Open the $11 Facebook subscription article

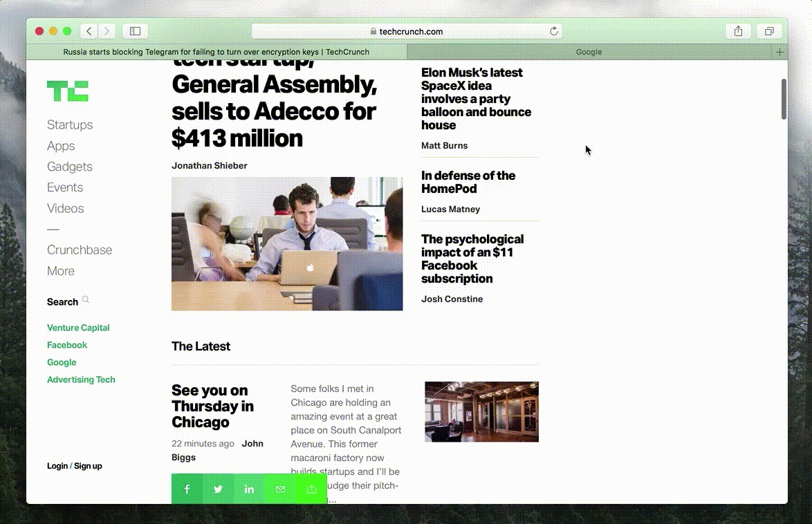pos(472,259)
